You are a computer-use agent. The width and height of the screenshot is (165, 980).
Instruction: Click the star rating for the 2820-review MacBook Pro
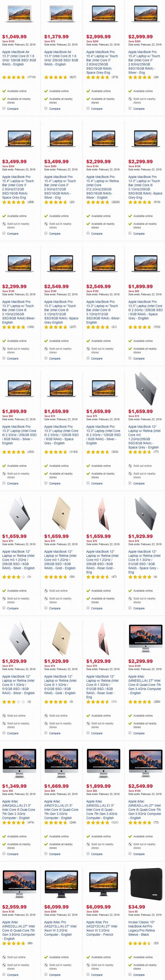pos(98,202)
